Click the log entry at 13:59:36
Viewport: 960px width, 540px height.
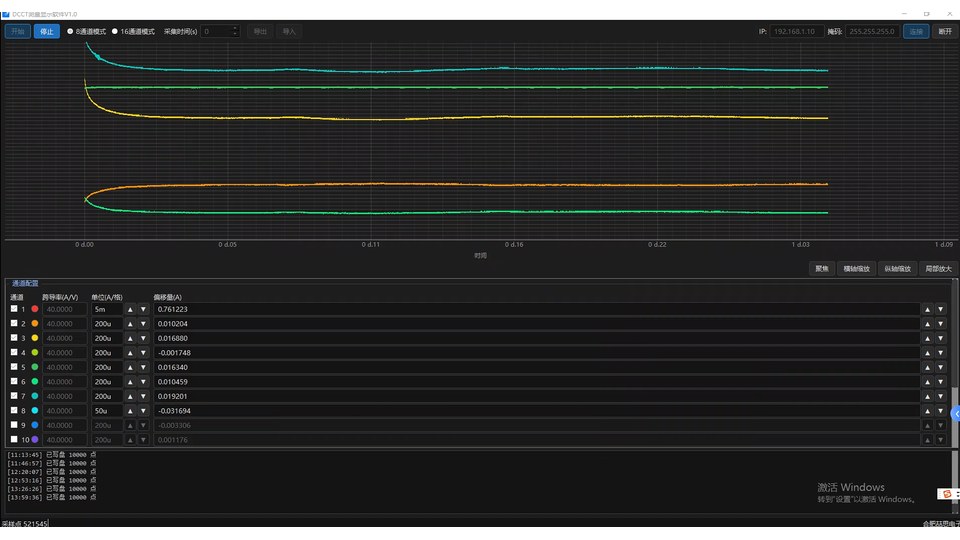click(x=51, y=497)
